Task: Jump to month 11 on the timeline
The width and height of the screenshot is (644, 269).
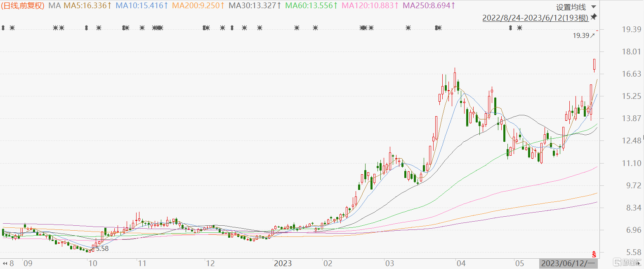Action: pos(142,263)
